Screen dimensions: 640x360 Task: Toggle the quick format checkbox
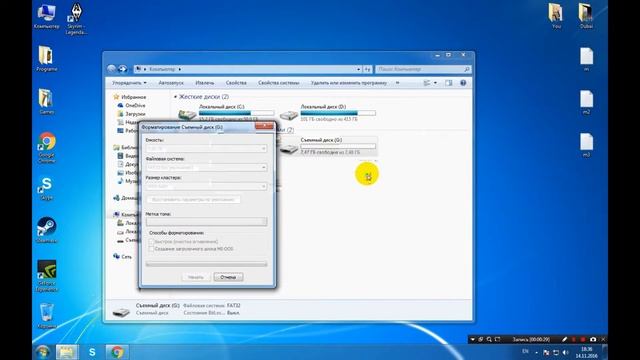(151, 241)
